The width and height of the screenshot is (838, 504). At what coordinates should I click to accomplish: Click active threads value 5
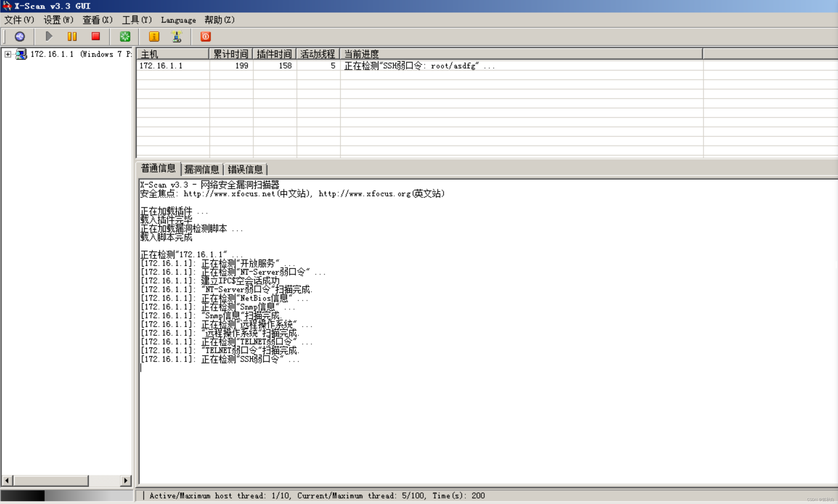[x=333, y=66]
